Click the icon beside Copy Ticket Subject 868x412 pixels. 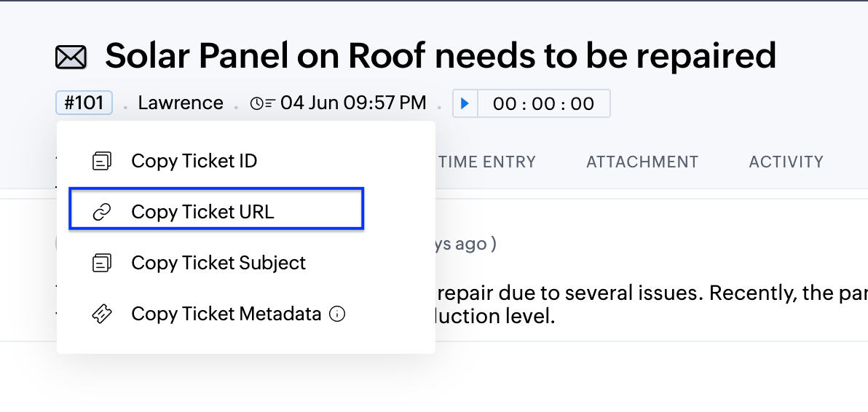pos(102,263)
